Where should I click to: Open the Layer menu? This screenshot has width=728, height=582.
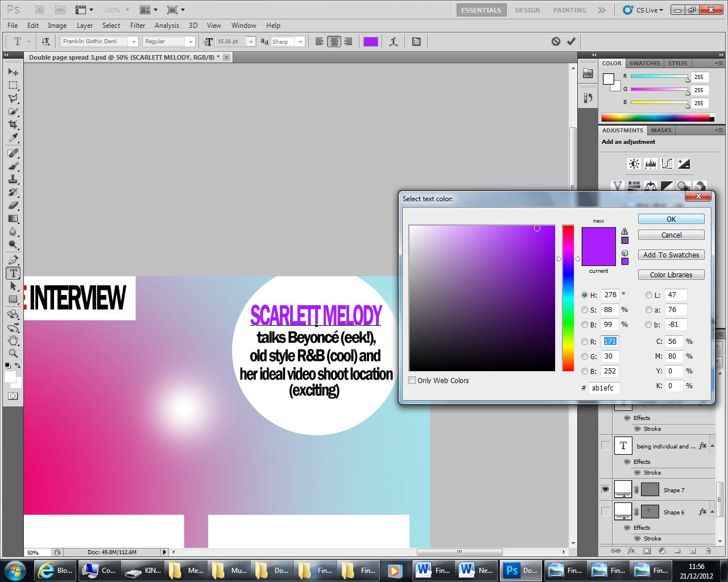coord(85,25)
